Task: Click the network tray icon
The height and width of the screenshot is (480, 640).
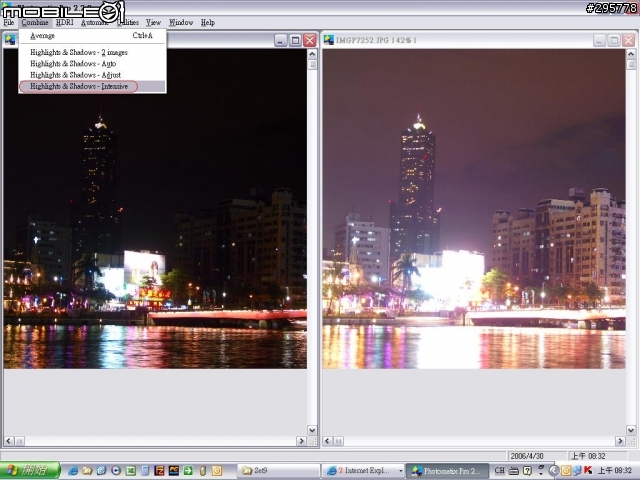Action: click(x=577, y=471)
